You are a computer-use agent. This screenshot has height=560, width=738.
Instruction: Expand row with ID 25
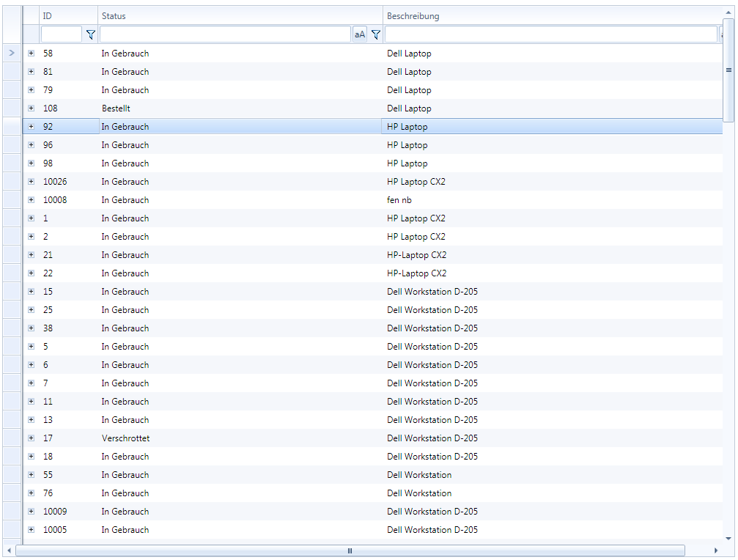pyautogui.click(x=31, y=310)
